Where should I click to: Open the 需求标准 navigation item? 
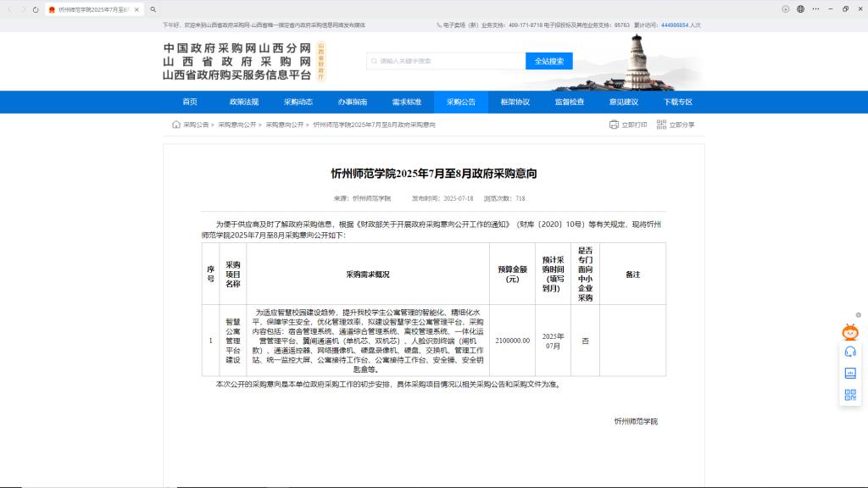tap(407, 102)
